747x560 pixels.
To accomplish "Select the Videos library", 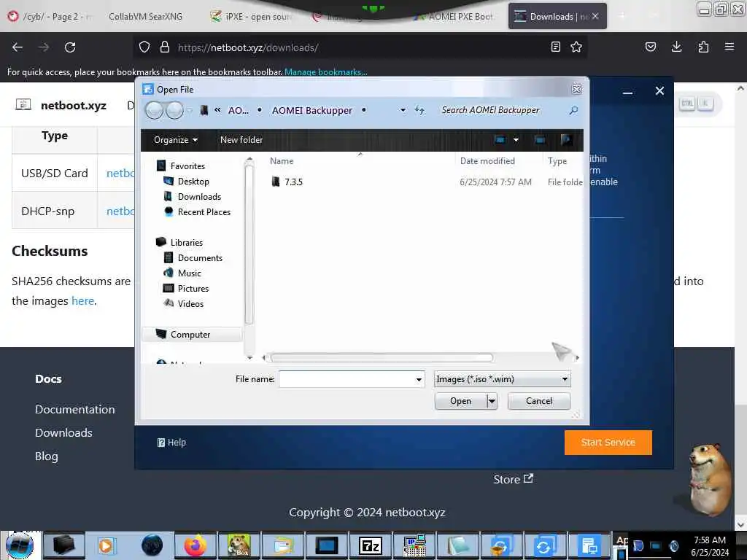I will 190,303.
